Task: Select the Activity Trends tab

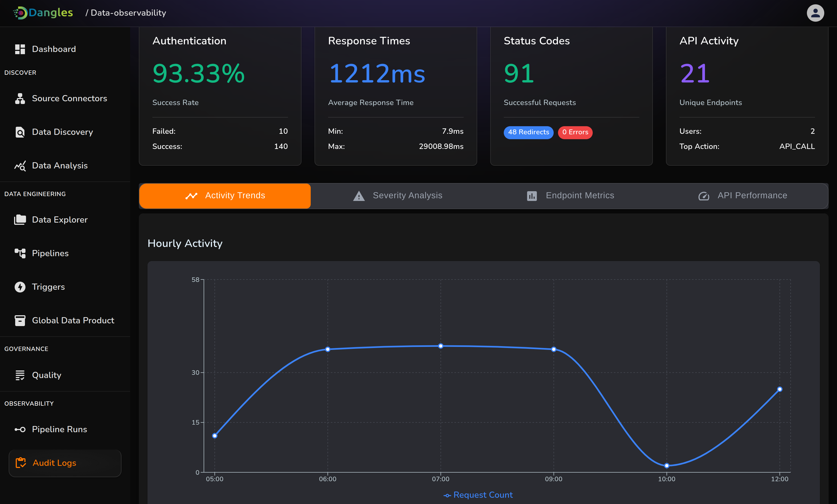Action: [x=225, y=196]
